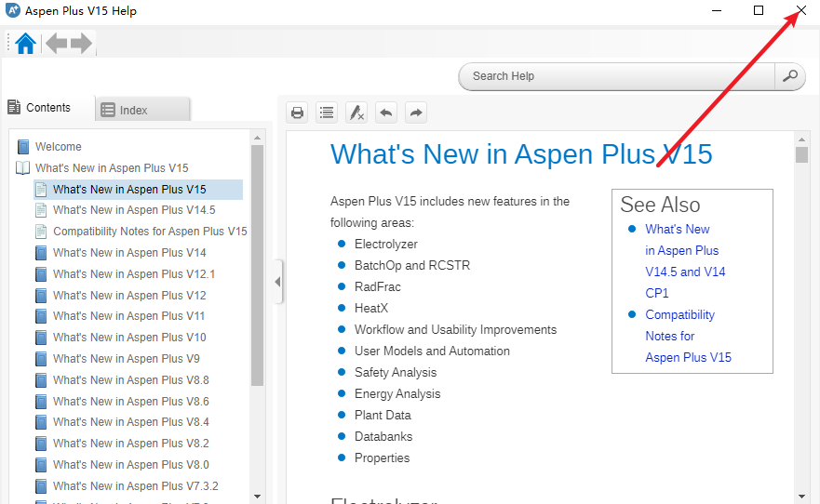Collapse the navigation pane with the splitter arrow
The image size is (820, 504).
(277, 282)
